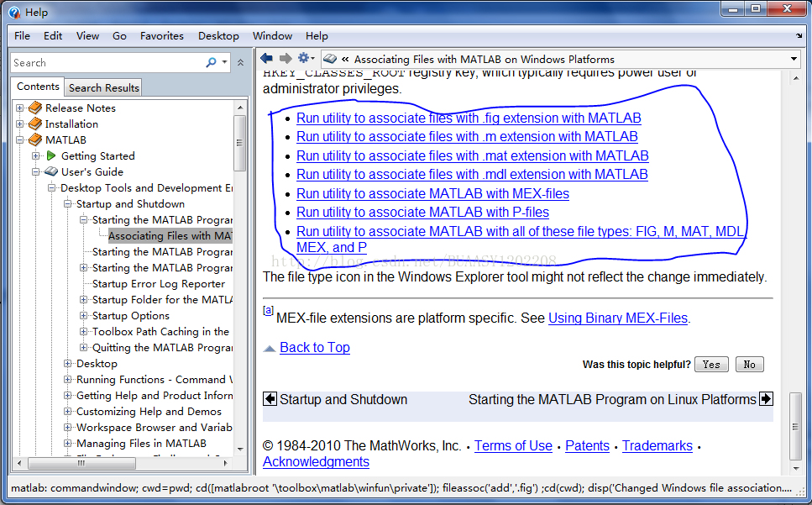Click the Release Notes book icon
Image resolution: width=812 pixels, height=505 pixels.
click(35, 108)
